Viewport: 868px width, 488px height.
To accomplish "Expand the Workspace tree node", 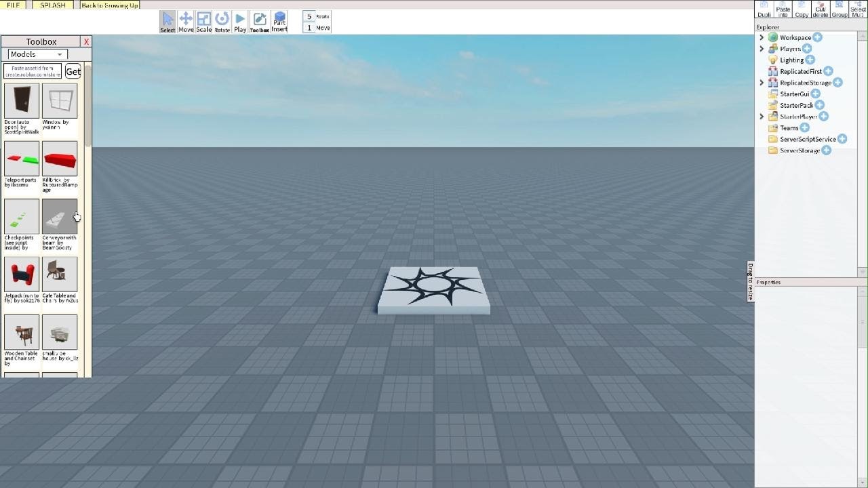I will tap(762, 37).
